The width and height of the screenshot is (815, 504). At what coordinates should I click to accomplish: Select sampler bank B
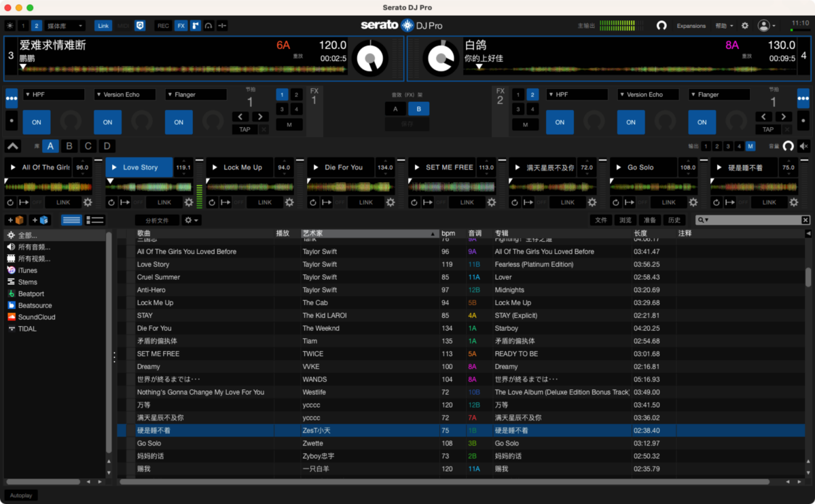click(x=69, y=146)
